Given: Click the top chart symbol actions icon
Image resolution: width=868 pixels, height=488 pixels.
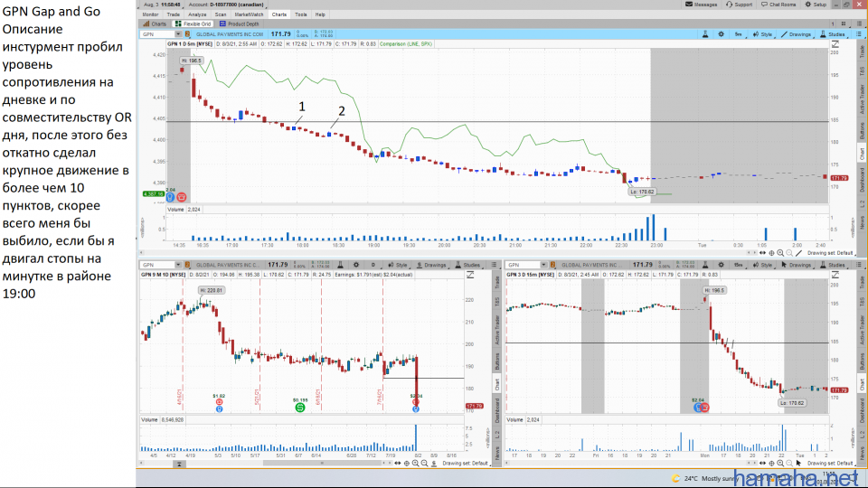Looking at the screenshot, I should (x=187, y=34).
